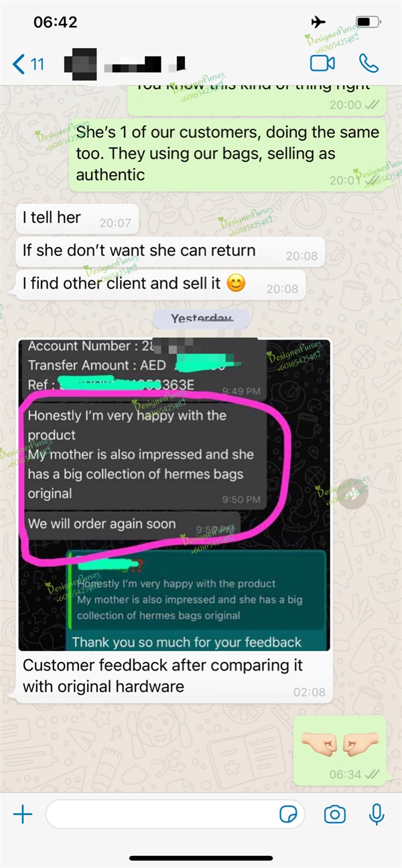Tap the unread count 11 back button
The width and height of the screenshot is (402, 868).
click(x=29, y=64)
